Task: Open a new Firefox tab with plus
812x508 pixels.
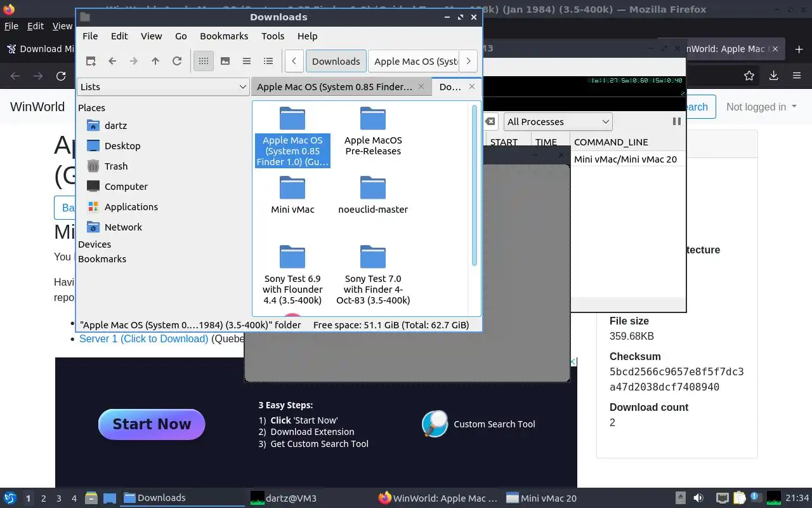Action: click(x=799, y=49)
